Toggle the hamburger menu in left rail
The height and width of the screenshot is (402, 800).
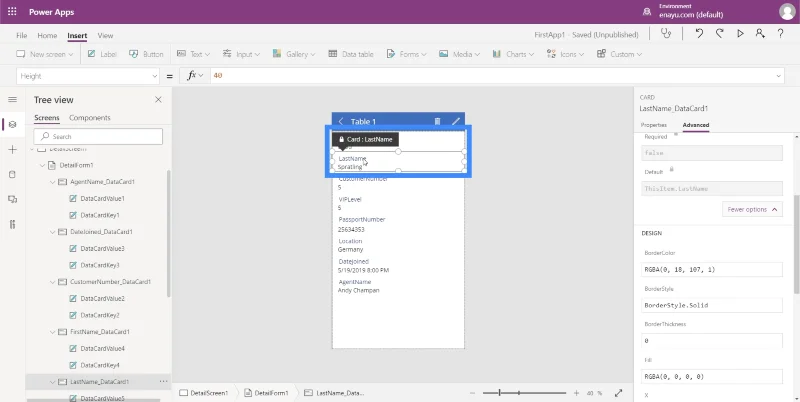[x=13, y=99]
